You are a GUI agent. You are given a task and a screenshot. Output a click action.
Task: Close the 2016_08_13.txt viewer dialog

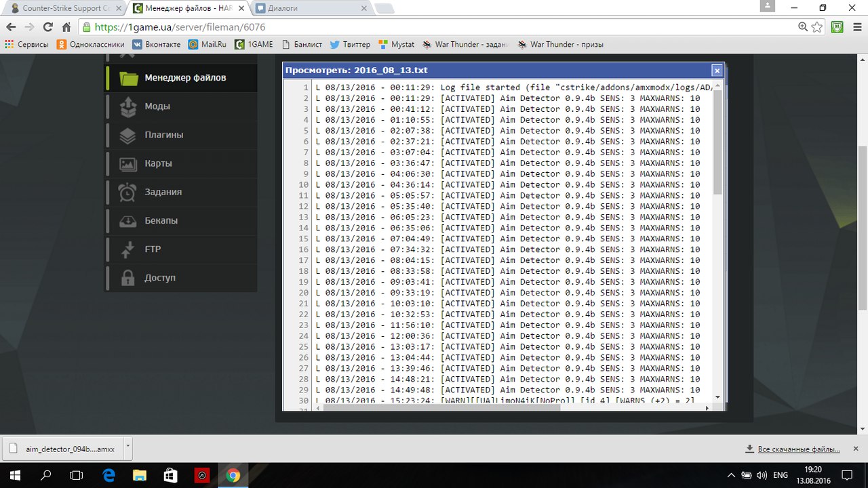717,70
